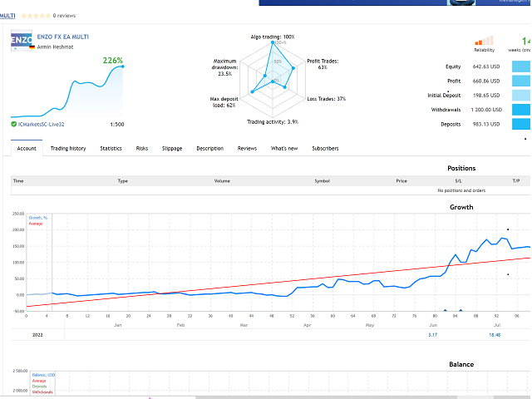532x399 pixels.
Task: Open the ICMarketsSC-Live32 server link
Action: coord(41,125)
